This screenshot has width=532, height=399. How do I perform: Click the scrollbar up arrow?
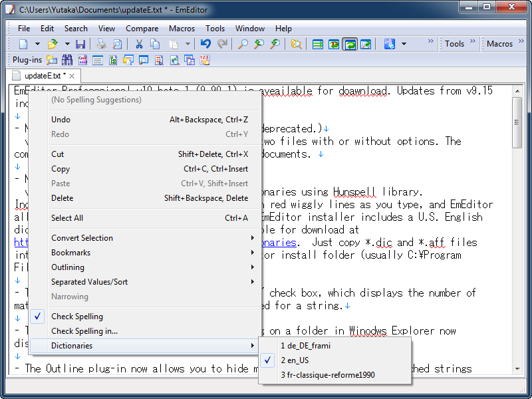click(517, 91)
